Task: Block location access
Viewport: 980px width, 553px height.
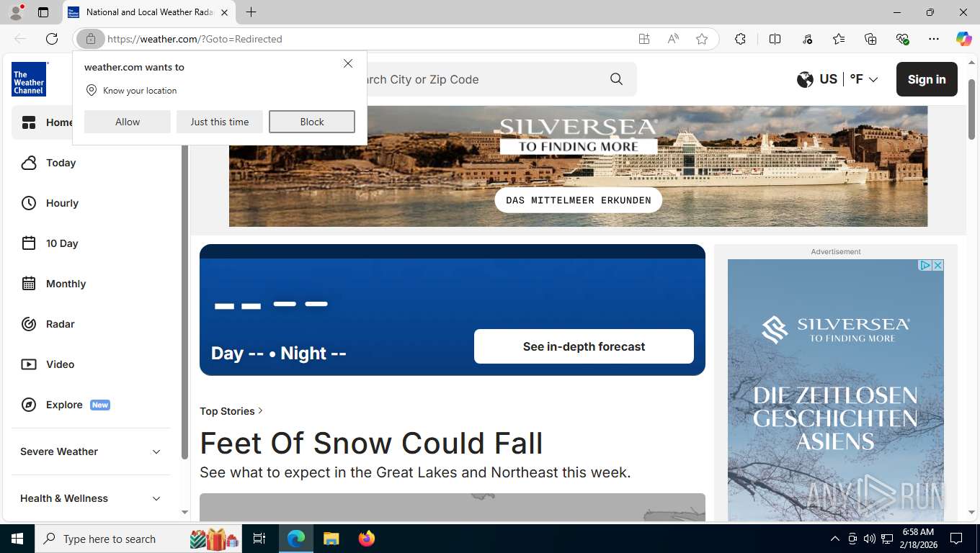Action: click(312, 122)
